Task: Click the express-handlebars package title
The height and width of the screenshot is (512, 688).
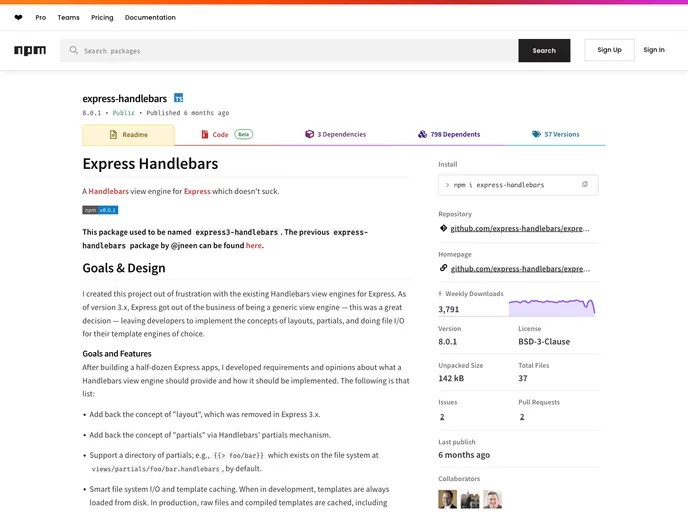Action: point(125,99)
